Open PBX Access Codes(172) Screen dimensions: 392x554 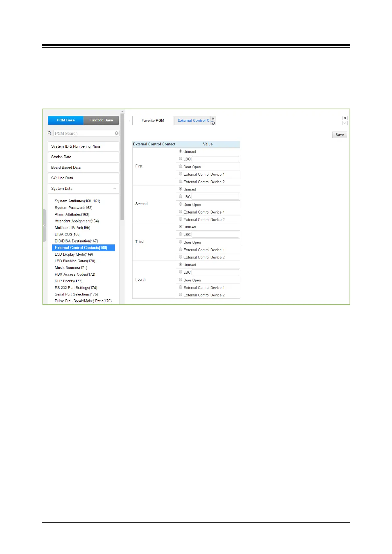pyautogui.click(x=75, y=274)
